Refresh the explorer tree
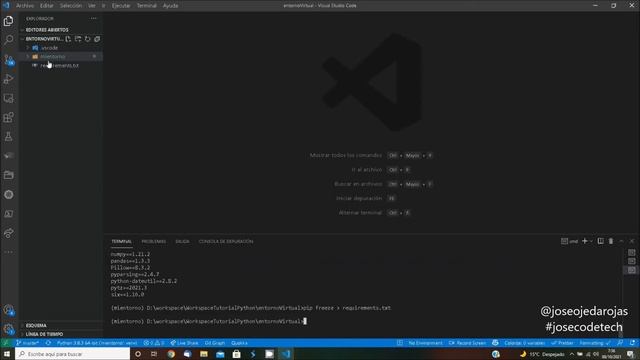 pos(87,39)
